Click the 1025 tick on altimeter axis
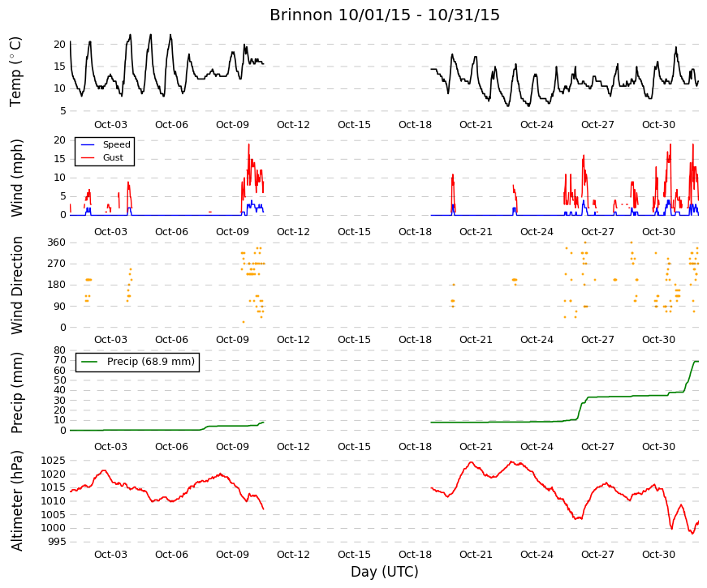 (54, 461)
